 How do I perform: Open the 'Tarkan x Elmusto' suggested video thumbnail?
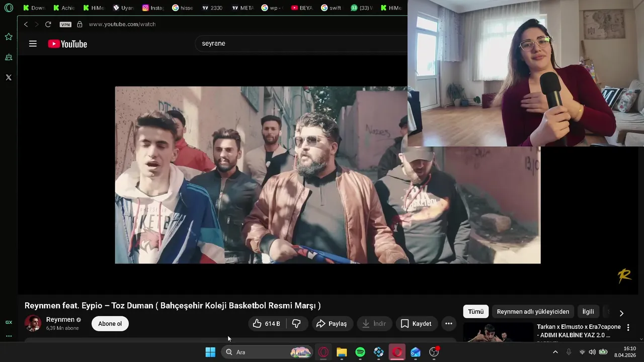pos(498,332)
